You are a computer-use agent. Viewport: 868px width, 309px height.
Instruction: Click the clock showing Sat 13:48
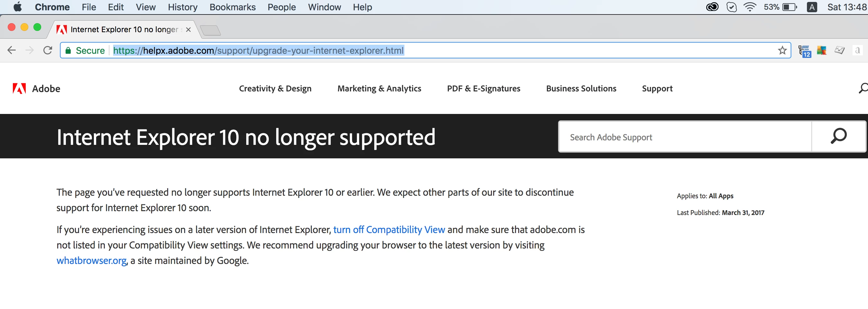click(x=847, y=7)
